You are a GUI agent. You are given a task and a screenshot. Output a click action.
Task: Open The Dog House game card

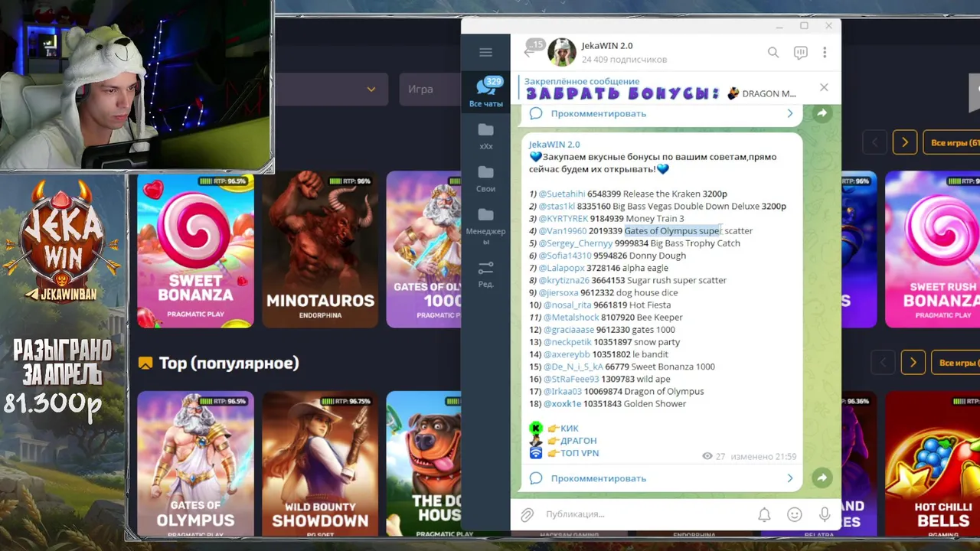click(423, 464)
